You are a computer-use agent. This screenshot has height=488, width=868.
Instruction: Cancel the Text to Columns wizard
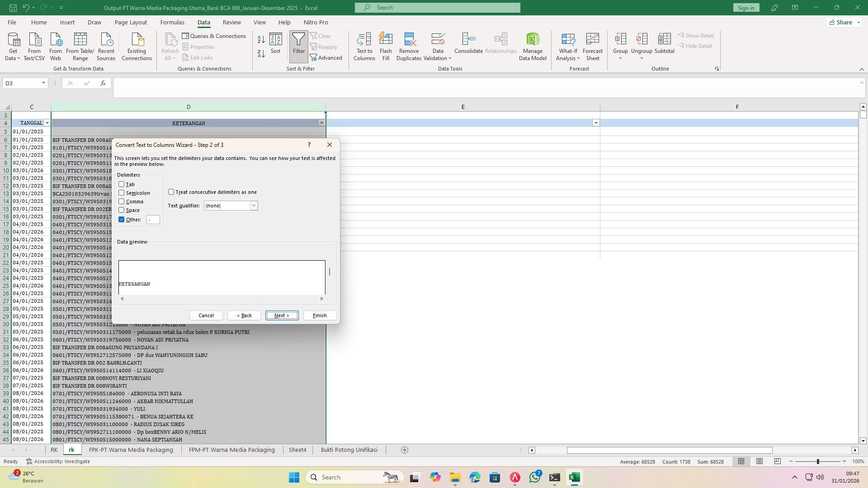(x=206, y=315)
